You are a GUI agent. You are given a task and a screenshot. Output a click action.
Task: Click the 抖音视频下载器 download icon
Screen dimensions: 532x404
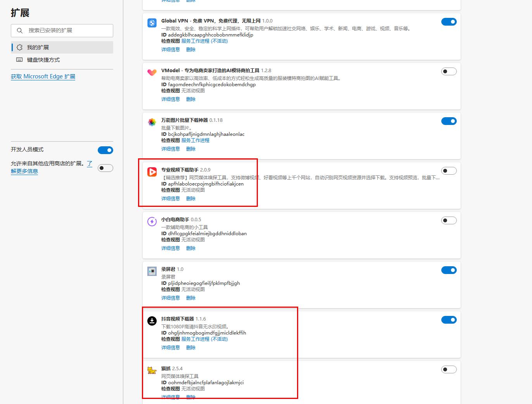click(152, 321)
